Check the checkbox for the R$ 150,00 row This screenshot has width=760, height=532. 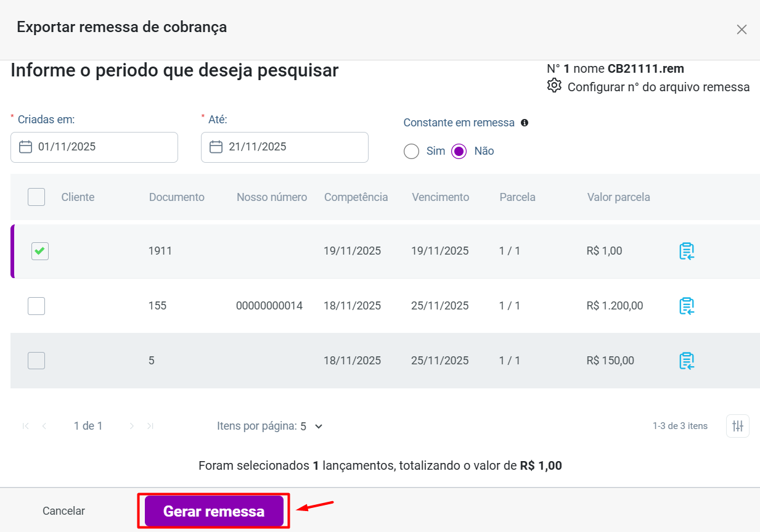pos(36,361)
